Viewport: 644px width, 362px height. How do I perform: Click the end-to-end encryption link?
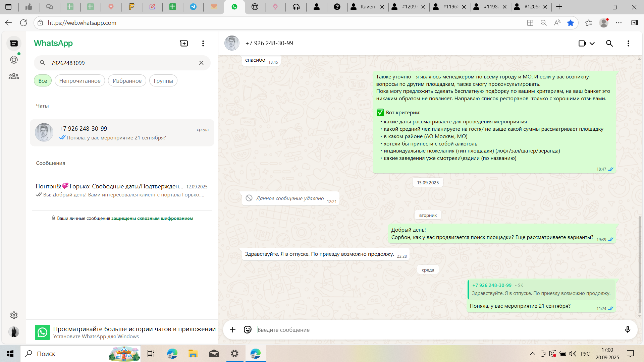(152, 218)
